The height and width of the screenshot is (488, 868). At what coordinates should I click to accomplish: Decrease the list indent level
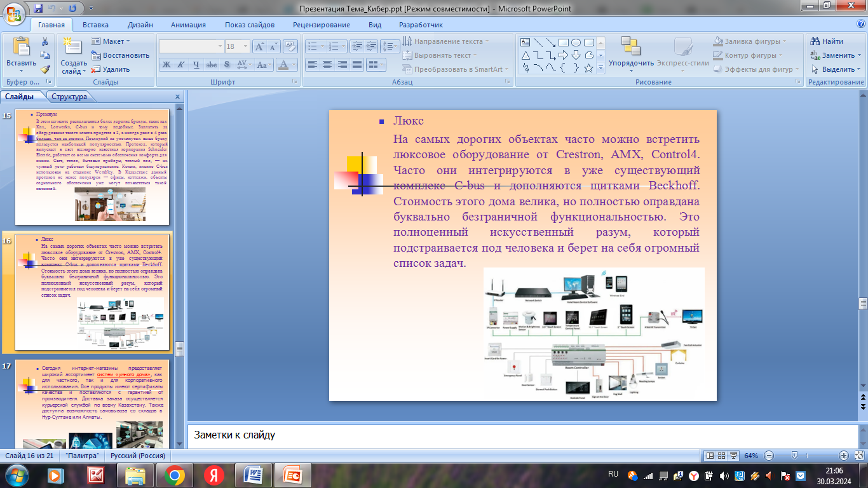click(356, 46)
